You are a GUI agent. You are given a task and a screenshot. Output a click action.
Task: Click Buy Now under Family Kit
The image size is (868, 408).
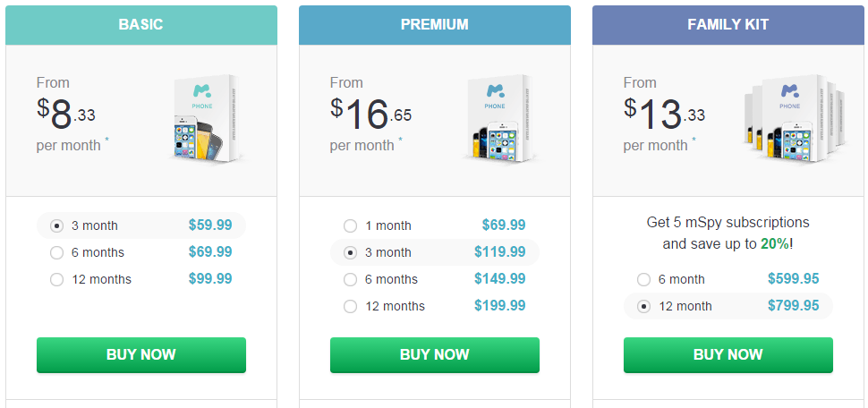tap(728, 355)
